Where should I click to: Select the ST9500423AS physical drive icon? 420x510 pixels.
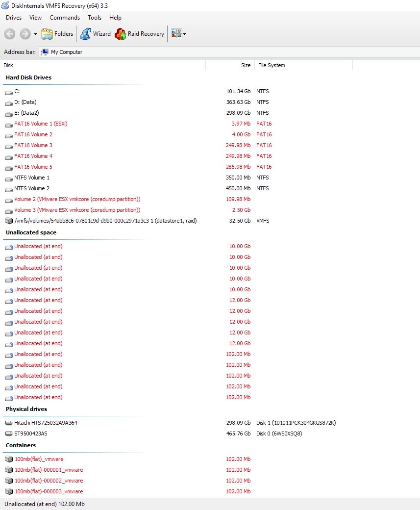pos(9,433)
